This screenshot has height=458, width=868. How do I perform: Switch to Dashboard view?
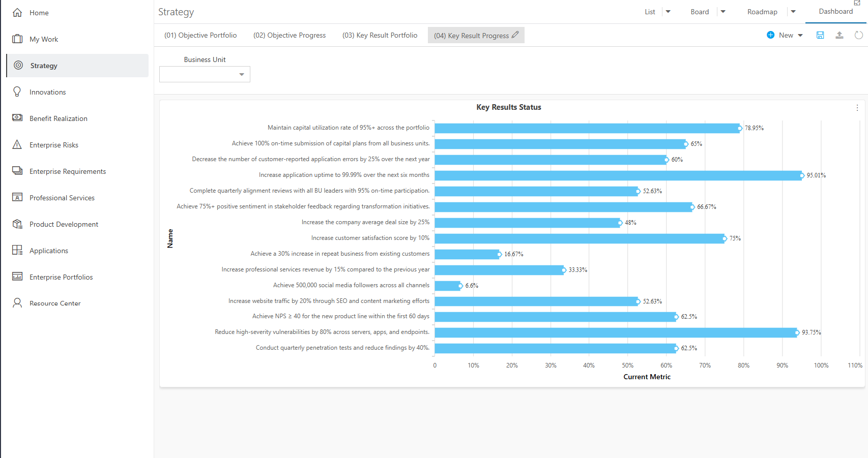(835, 12)
